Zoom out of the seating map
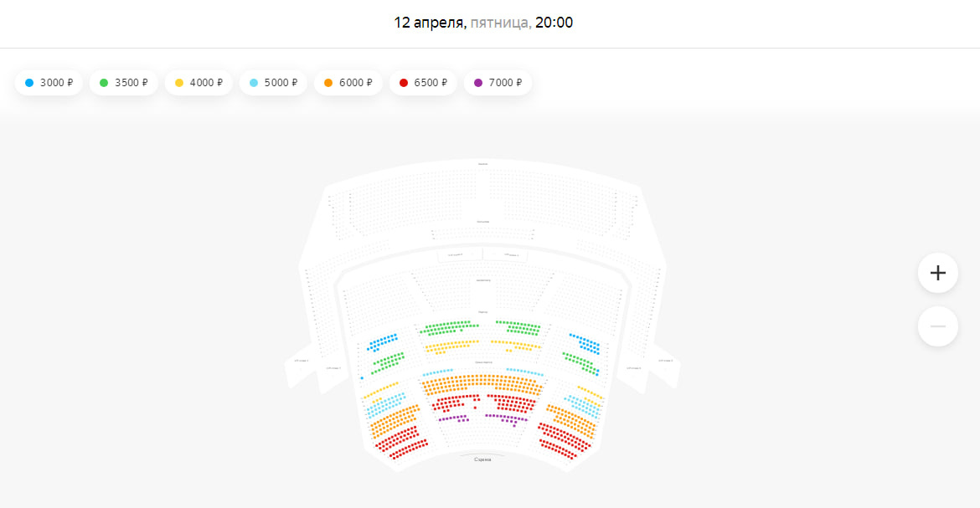This screenshot has width=980, height=508. coord(937,326)
